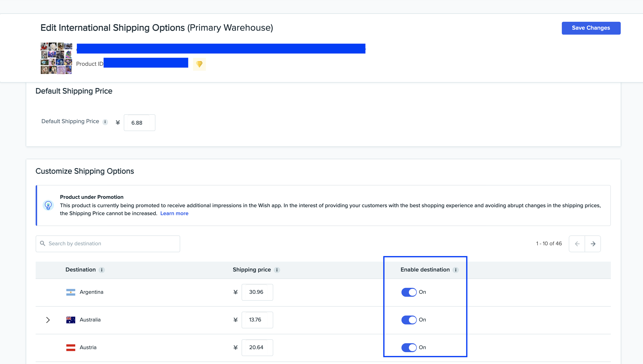This screenshot has width=643, height=364.
Task: Click the next page arrow to go forward
Action: click(593, 244)
